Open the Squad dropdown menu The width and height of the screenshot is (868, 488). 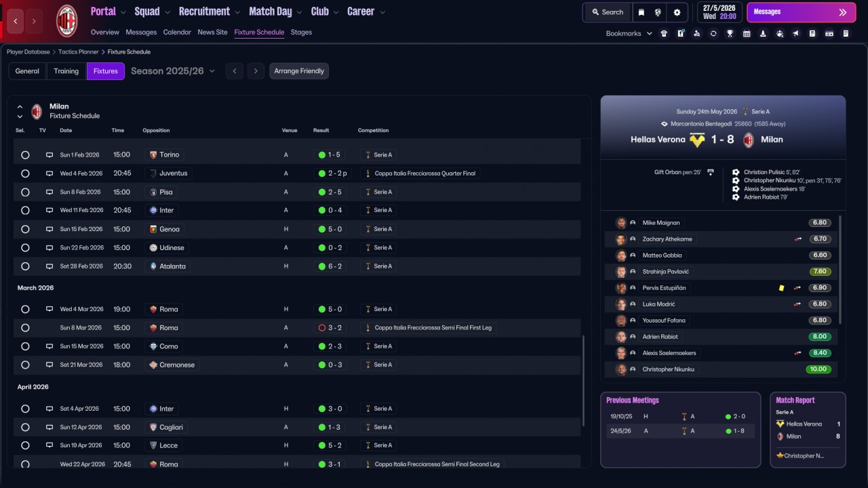(x=153, y=12)
